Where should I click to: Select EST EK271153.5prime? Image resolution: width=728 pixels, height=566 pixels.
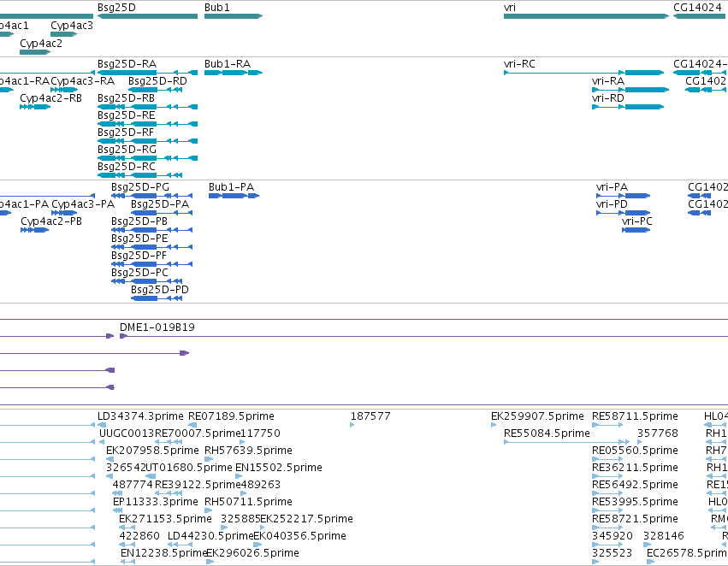pos(127,528)
